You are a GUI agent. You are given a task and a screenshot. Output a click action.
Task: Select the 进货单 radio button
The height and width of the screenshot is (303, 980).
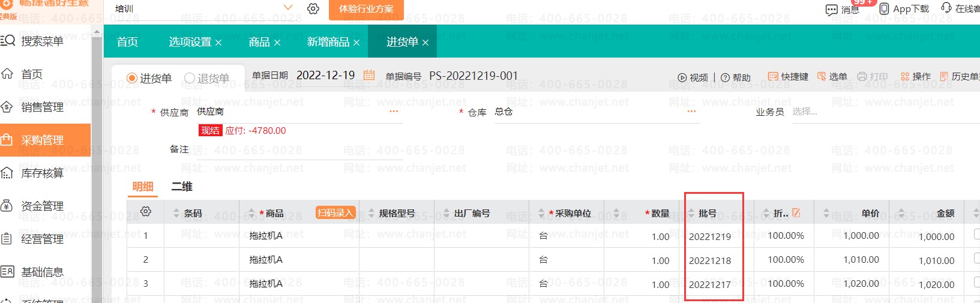(x=132, y=78)
